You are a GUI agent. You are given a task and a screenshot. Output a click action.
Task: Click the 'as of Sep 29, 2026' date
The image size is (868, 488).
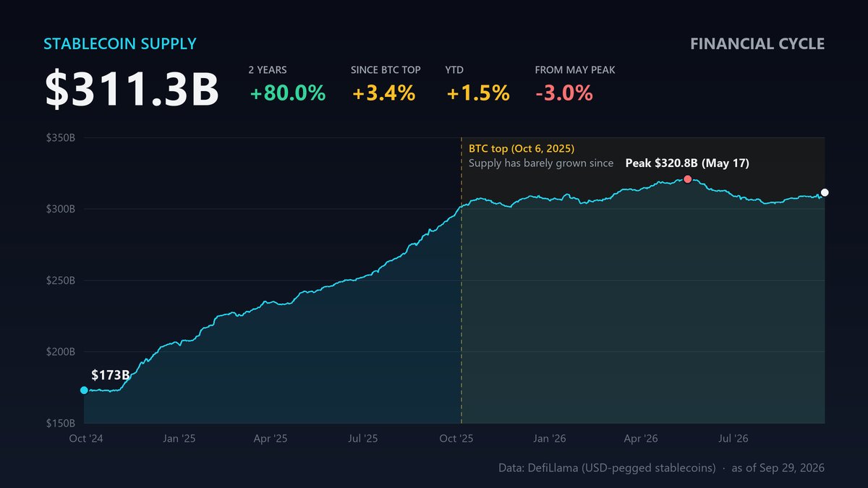click(778, 468)
